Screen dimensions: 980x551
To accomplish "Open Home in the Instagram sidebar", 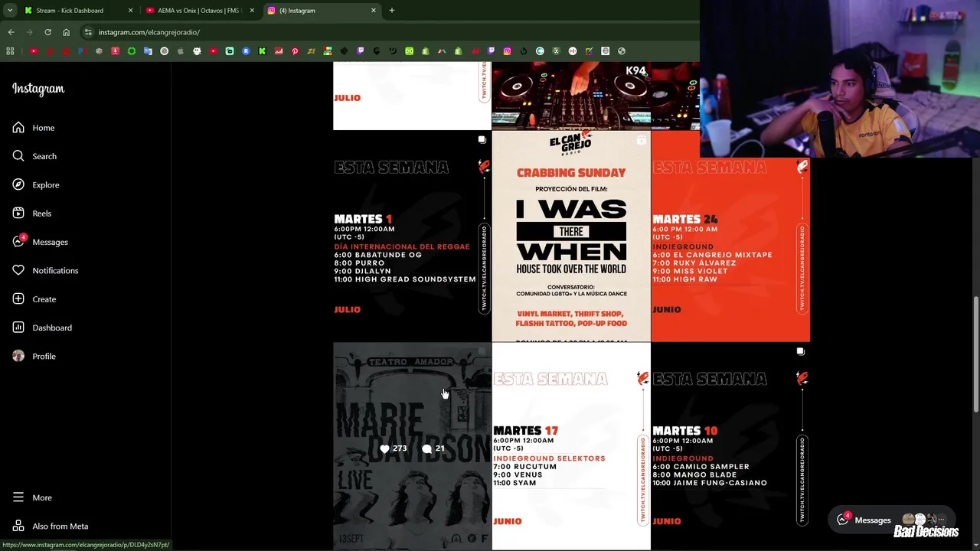I will tap(34, 128).
